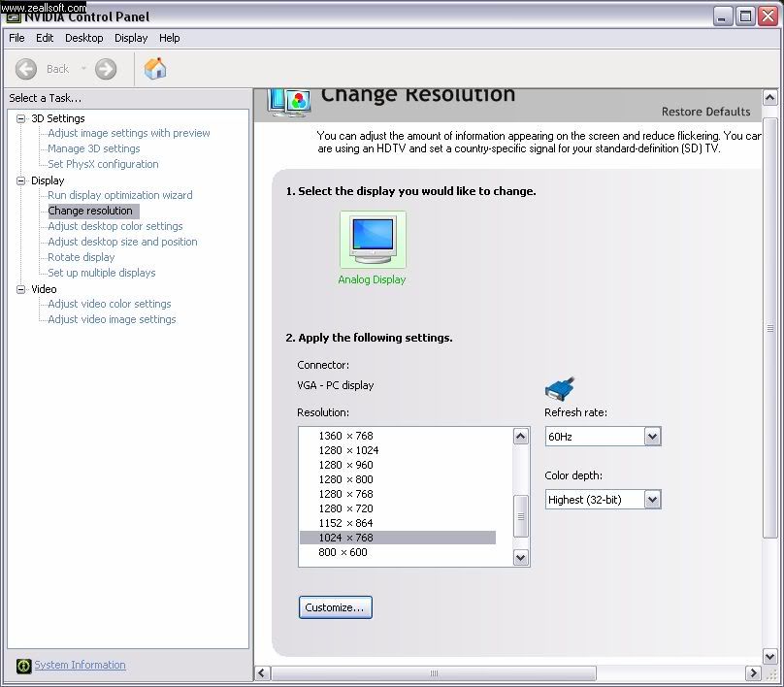Collapse the 3D Settings tree node
784x687 pixels.
click(21, 118)
